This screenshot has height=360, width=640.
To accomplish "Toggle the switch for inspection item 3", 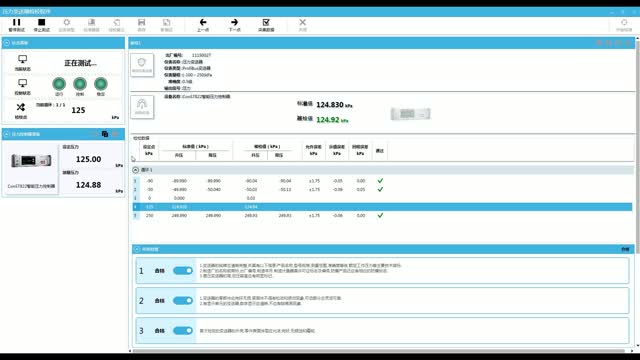I will coord(182,331).
